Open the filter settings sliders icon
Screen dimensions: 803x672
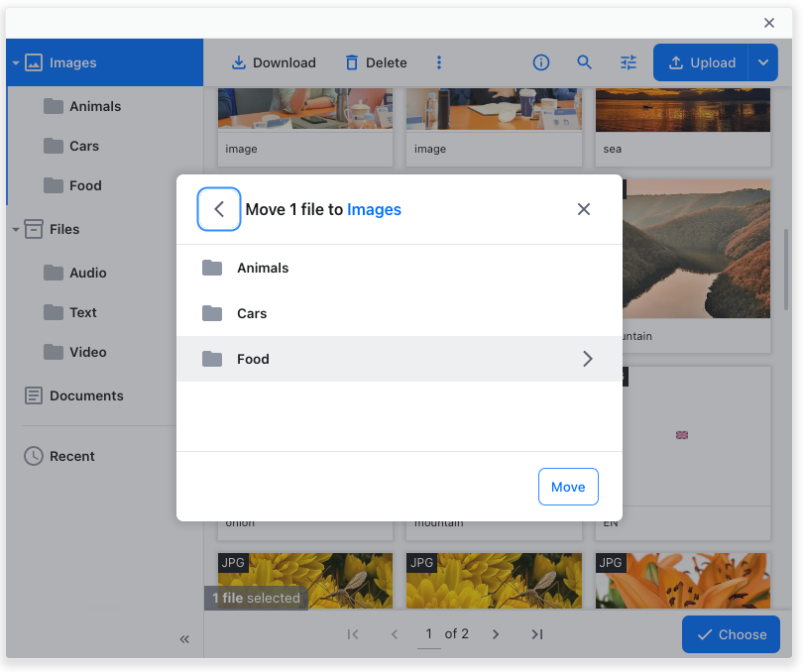pos(629,62)
